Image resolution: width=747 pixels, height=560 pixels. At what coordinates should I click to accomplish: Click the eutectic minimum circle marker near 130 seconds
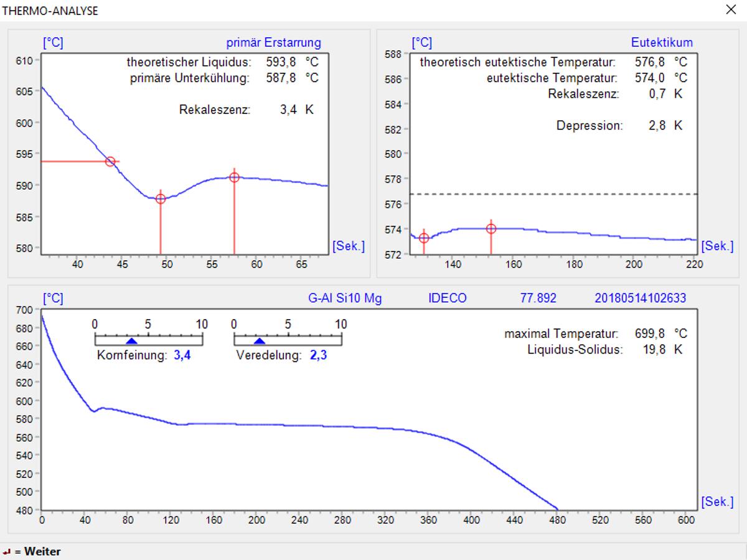click(x=424, y=238)
